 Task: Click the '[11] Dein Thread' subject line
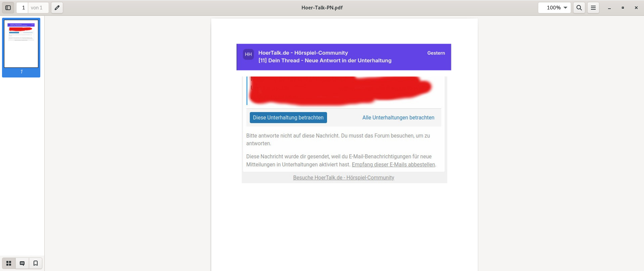325,60
